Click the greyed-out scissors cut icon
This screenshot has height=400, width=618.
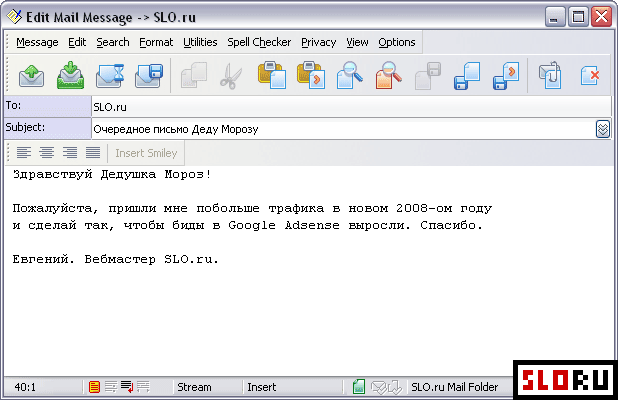pos(231,76)
